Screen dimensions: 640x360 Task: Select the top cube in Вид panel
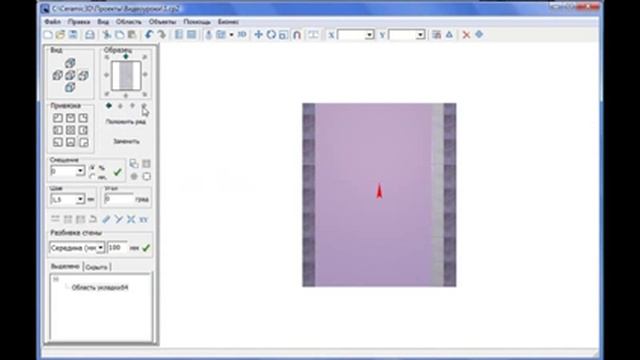coord(70,63)
